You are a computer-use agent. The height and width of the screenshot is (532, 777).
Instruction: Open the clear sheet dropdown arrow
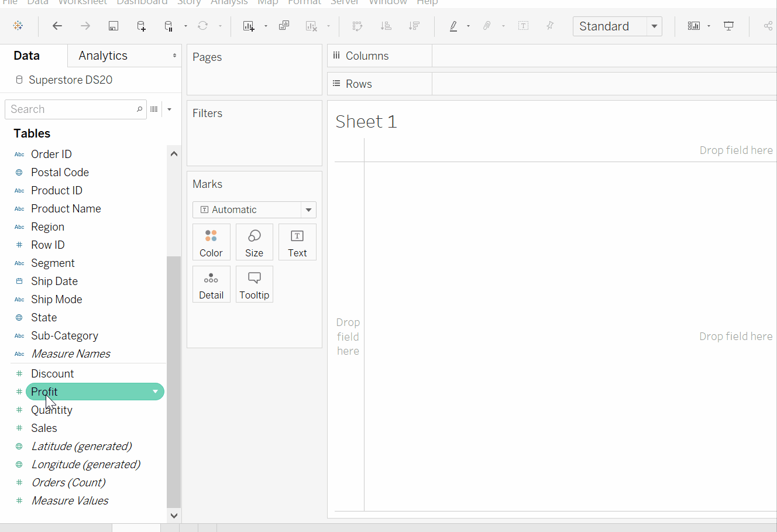click(328, 26)
